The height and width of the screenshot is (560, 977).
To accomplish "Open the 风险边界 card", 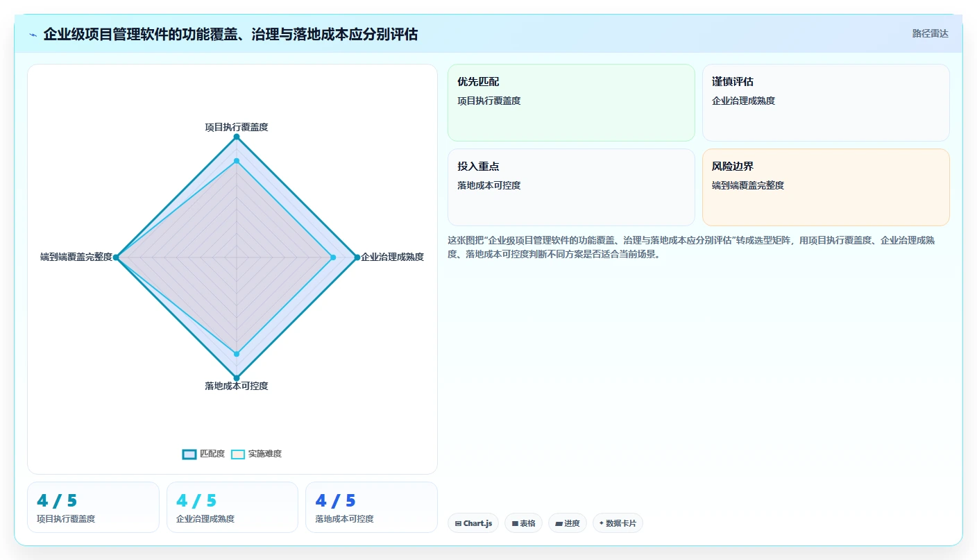I will pos(826,187).
